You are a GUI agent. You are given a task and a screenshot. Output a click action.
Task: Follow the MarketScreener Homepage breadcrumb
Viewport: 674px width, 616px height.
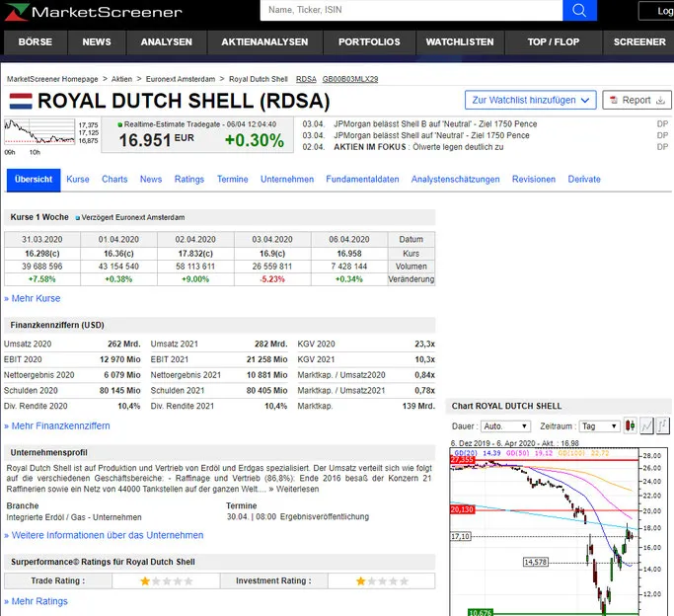pyautogui.click(x=52, y=79)
